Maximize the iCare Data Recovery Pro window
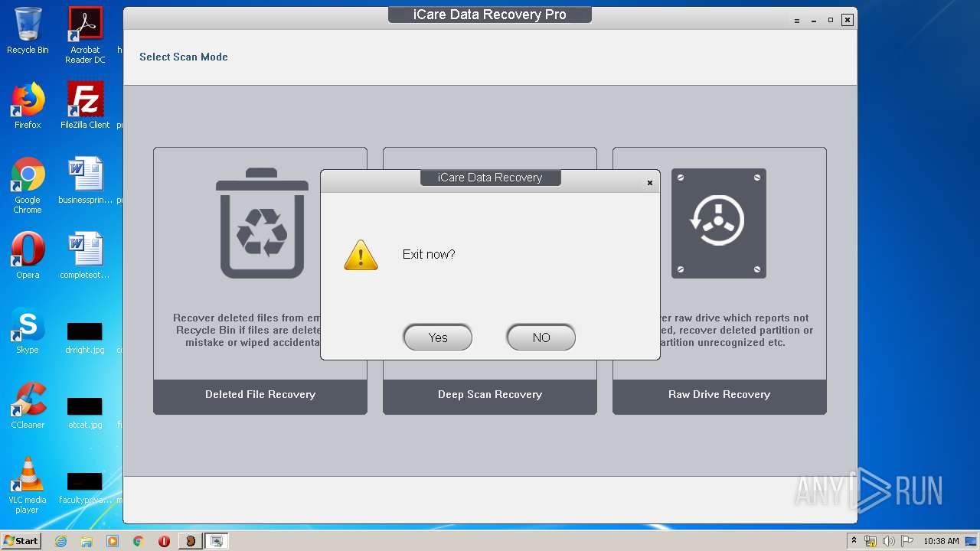The image size is (980, 551). pyautogui.click(x=831, y=21)
